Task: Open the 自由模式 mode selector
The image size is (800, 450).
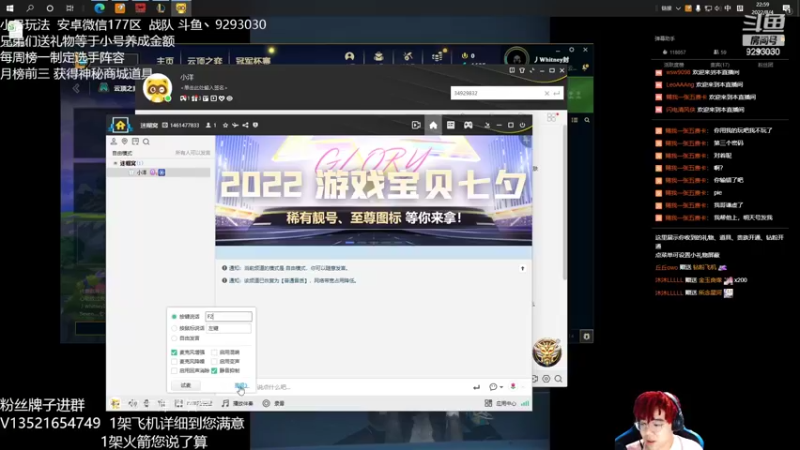Action: coord(122,153)
